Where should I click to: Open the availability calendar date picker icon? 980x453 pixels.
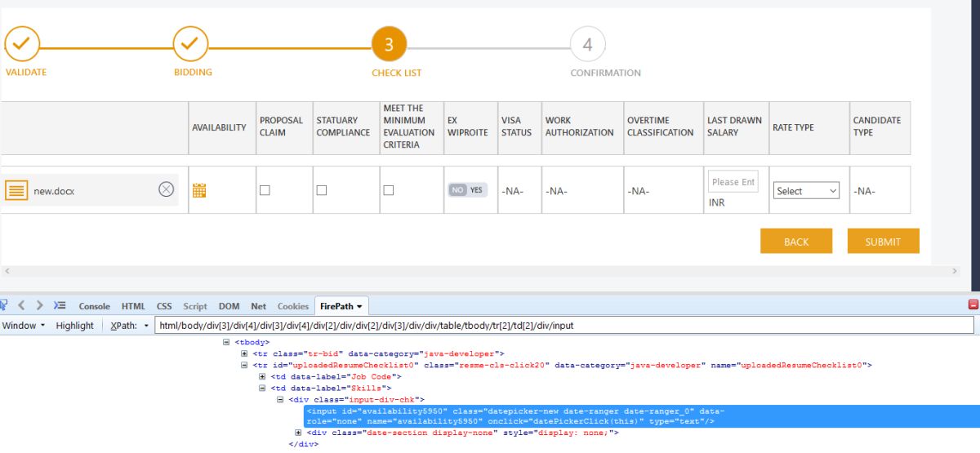(198, 190)
